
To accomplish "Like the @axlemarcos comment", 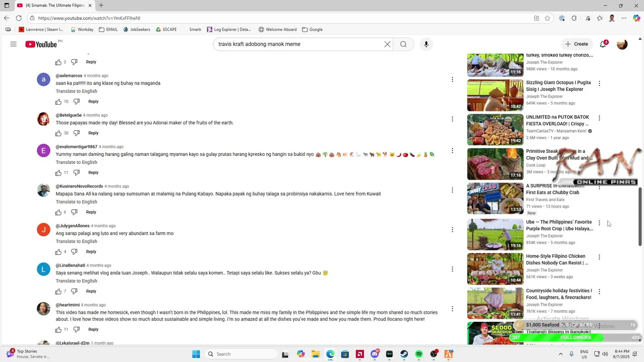I will 58,102.
